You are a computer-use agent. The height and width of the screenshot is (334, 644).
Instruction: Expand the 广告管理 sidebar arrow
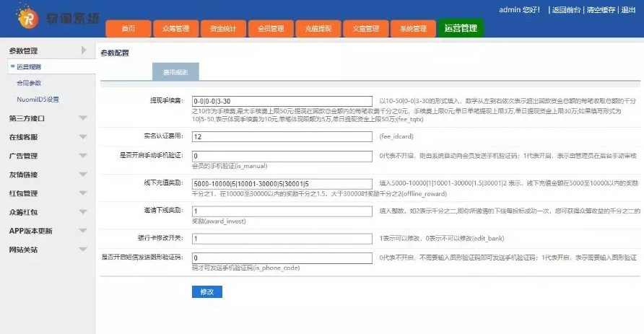(x=83, y=156)
